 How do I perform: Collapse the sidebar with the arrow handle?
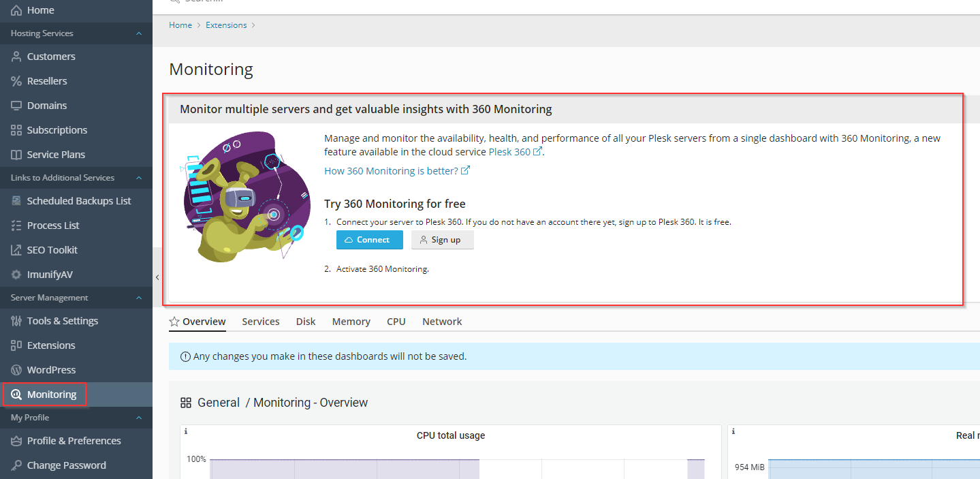tap(157, 277)
